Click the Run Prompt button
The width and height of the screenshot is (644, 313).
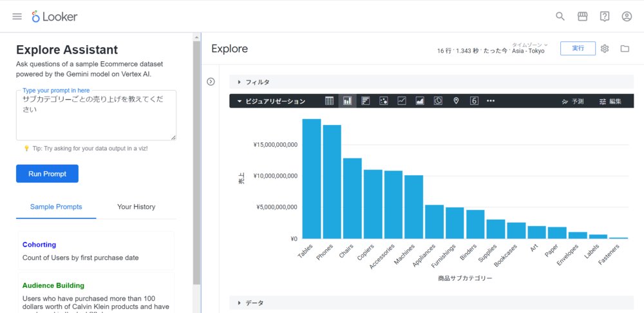47,174
